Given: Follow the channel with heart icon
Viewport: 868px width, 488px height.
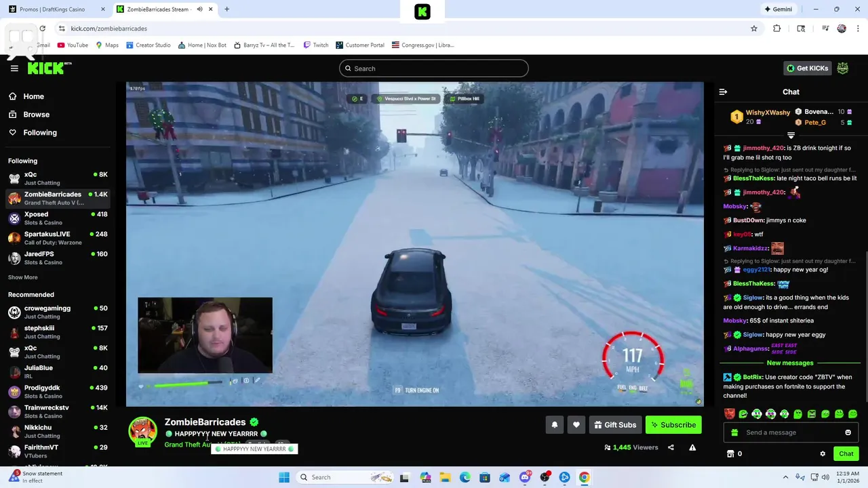Looking at the screenshot, I should coord(576,425).
